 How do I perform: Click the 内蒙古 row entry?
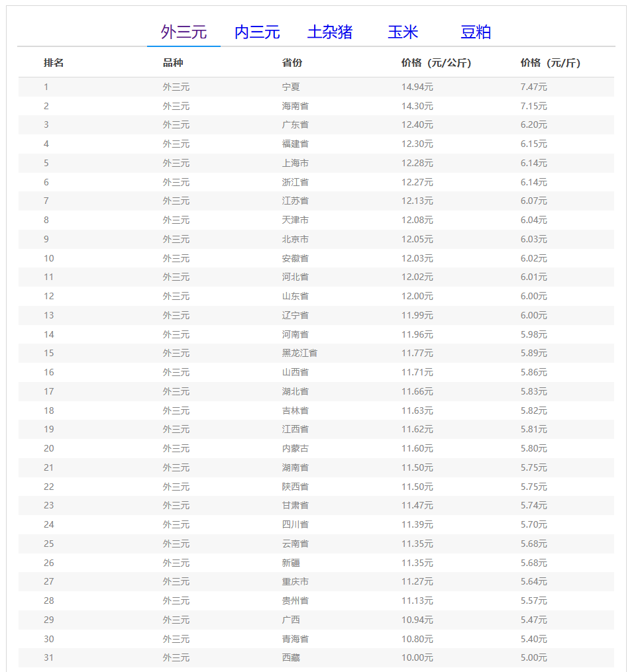point(295,448)
